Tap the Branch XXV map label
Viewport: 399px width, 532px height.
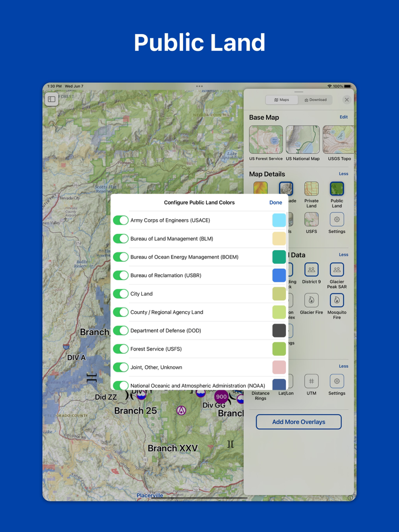[x=173, y=448]
